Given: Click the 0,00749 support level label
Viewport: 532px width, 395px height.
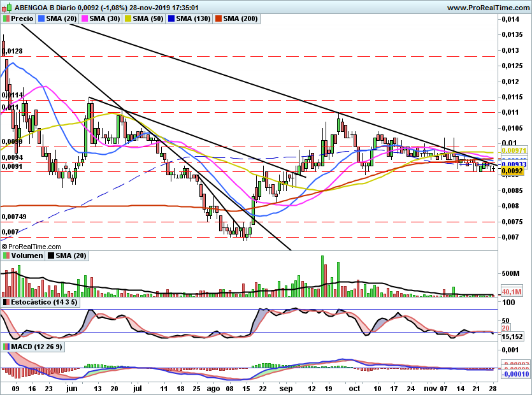Looking at the screenshot, I should (14, 217).
